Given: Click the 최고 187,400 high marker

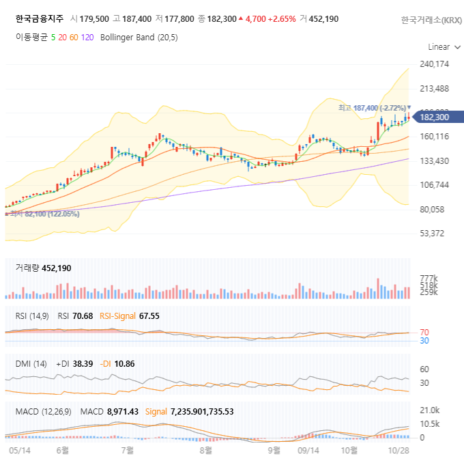Looking at the screenshot, I should [375, 108].
